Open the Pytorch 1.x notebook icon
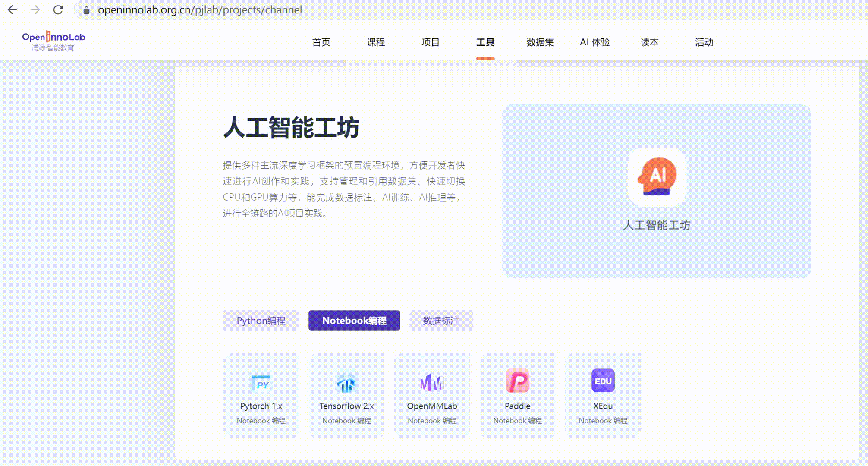 point(261,382)
